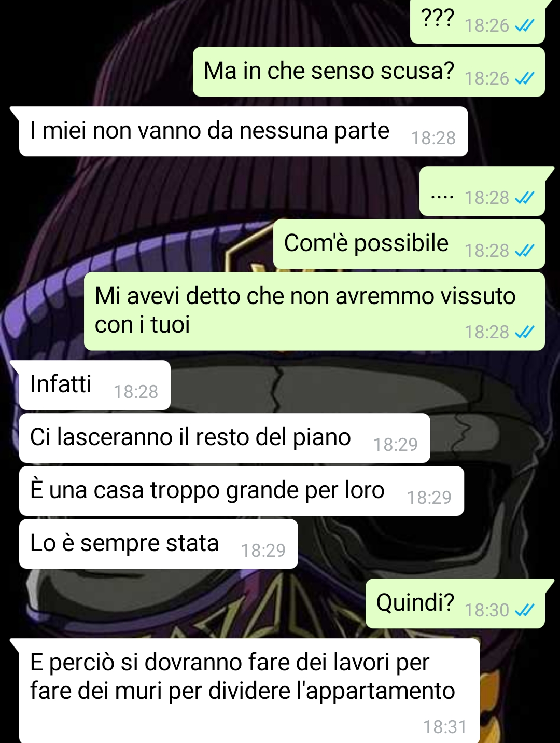Select the 'Infatti' message bubble

(94, 385)
